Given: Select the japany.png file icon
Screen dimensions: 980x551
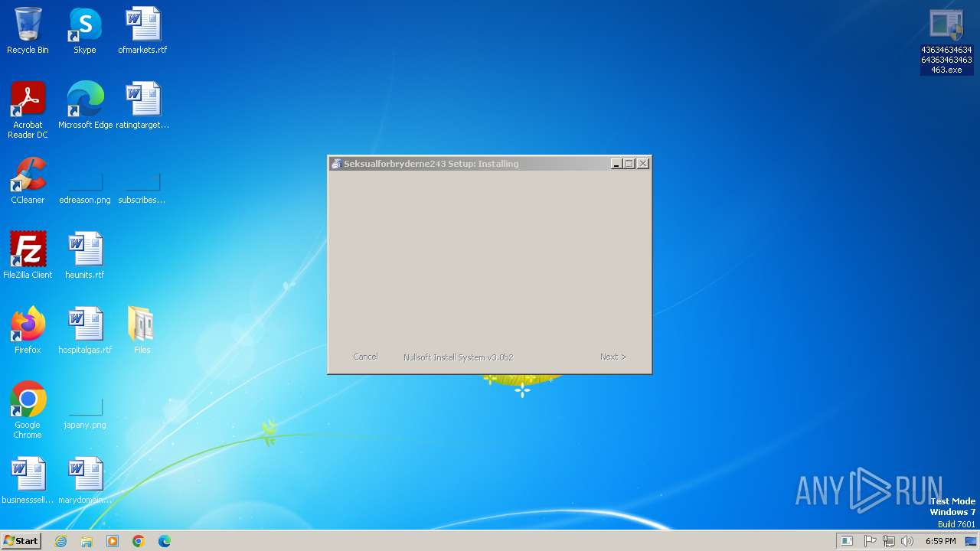Looking at the screenshot, I should (x=85, y=413).
